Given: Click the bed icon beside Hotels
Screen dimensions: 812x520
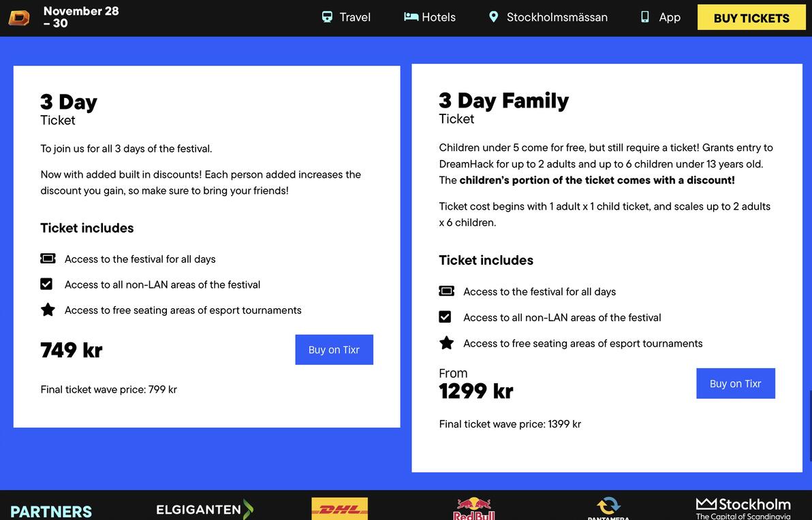Looking at the screenshot, I should pyautogui.click(x=411, y=17).
